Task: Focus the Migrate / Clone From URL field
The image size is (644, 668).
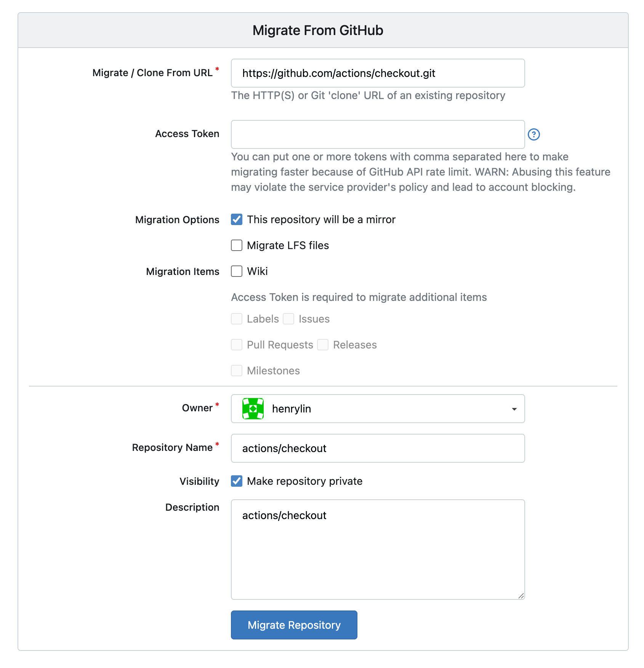Action: coord(377,73)
